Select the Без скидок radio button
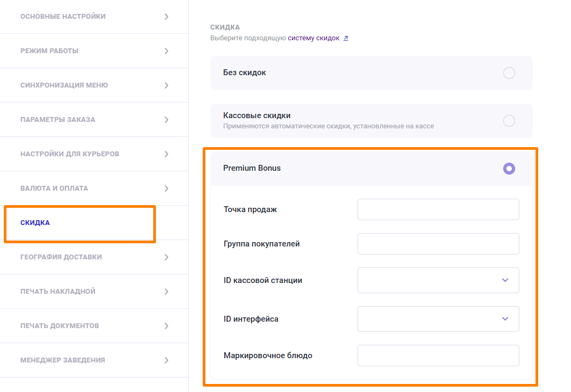 509,73
